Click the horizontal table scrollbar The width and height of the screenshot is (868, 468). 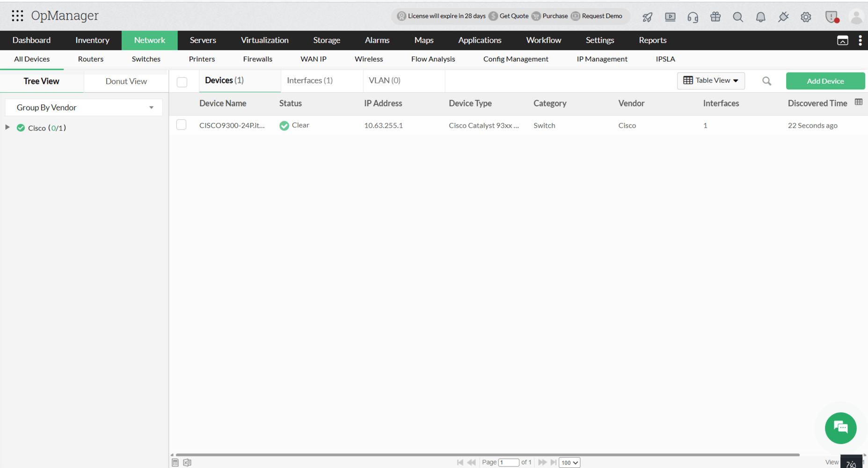click(x=487, y=454)
